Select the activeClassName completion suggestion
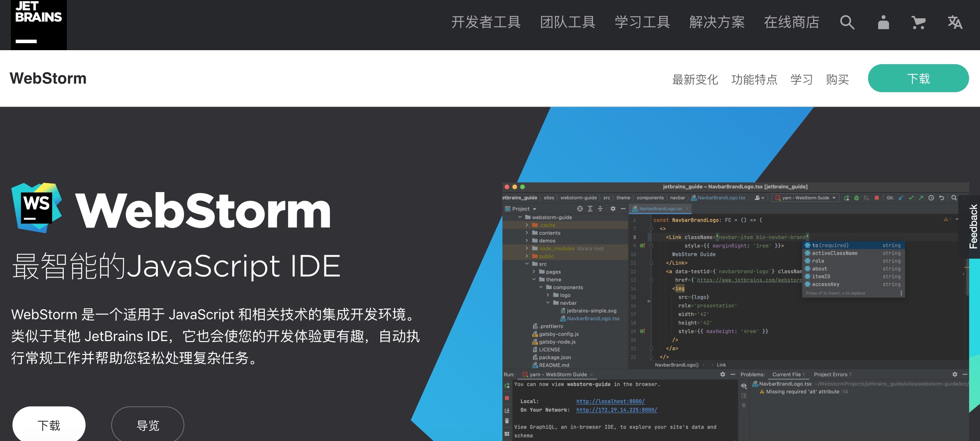Image resolution: width=980 pixels, height=441 pixels. (854, 253)
